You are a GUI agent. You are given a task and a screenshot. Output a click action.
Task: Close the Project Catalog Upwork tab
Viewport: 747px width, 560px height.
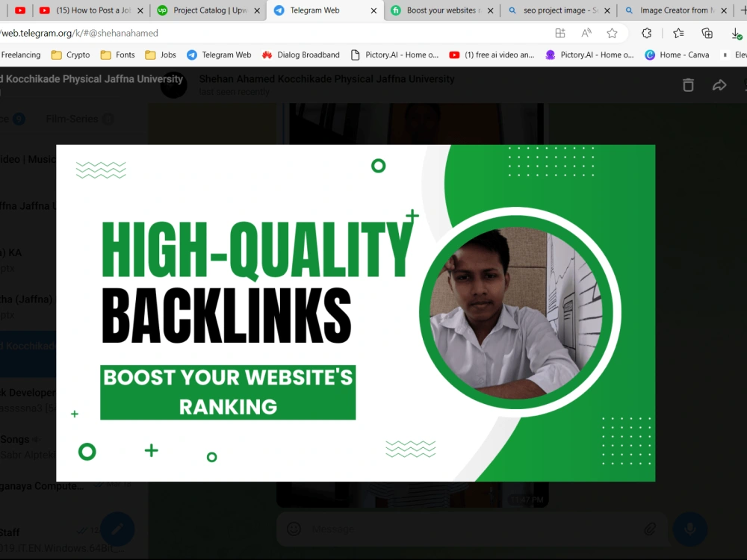click(257, 10)
